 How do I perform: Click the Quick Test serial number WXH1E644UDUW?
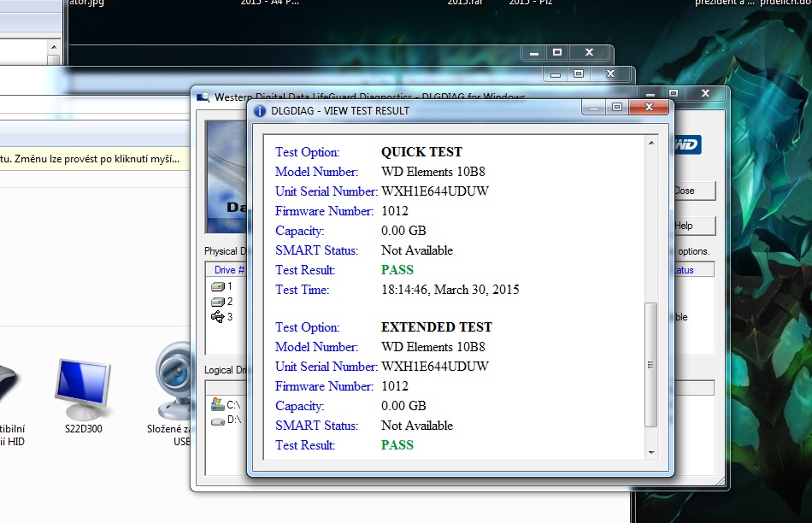click(x=435, y=191)
